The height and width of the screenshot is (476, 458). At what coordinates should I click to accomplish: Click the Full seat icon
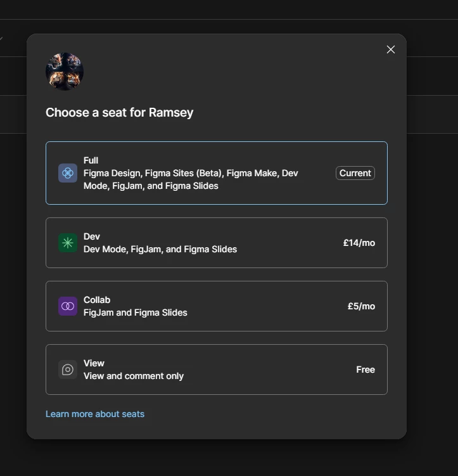click(68, 173)
